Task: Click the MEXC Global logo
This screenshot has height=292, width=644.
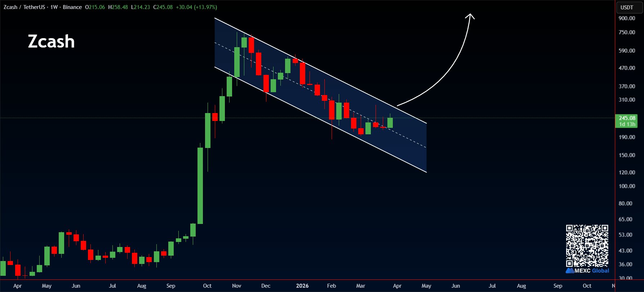Action: pyautogui.click(x=587, y=271)
